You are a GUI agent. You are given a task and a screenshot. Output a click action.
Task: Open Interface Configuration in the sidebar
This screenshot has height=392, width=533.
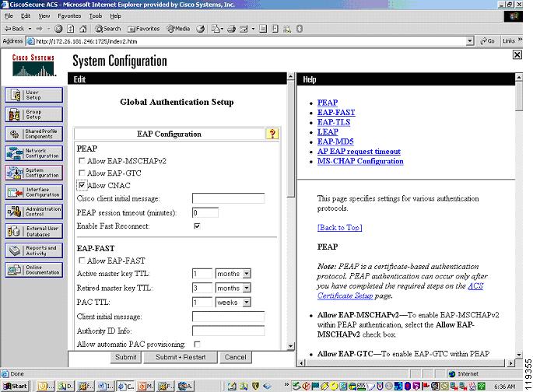pyautogui.click(x=34, y=192)
